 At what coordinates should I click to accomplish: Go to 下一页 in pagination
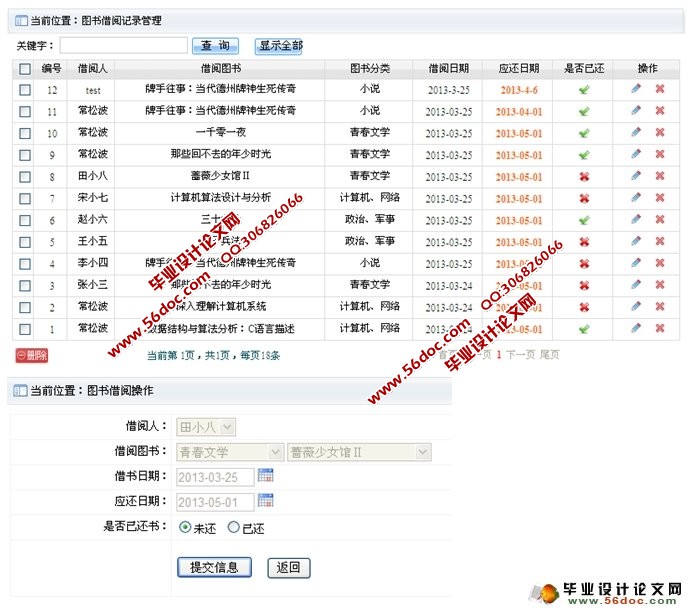pyautogui.click(x=520, y=355)
